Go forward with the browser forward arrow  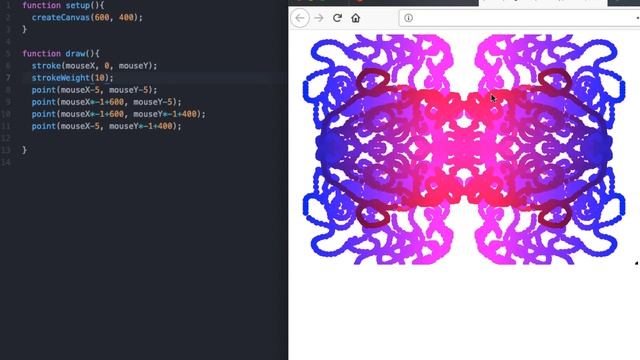click(319, 18)
